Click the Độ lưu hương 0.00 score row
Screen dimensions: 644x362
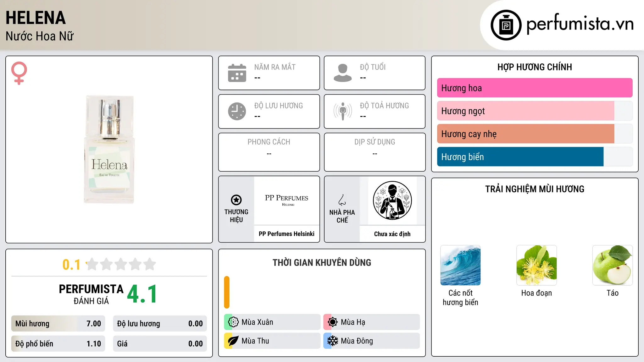click(x=160, y=324)
